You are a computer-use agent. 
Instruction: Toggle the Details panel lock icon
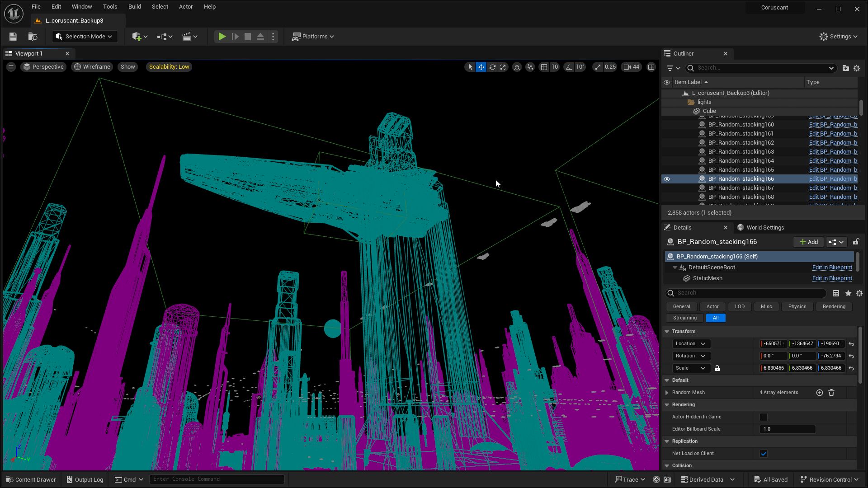pos(856,242)
